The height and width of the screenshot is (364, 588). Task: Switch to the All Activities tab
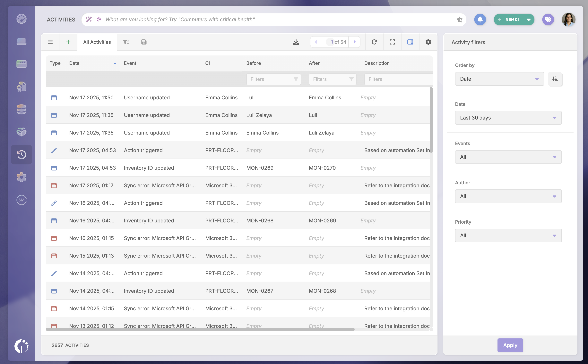point(97,42)
